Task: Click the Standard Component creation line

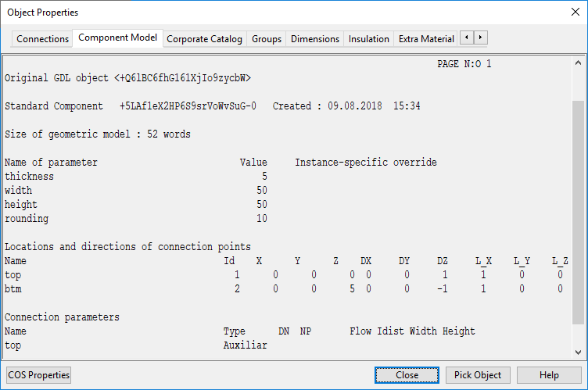Action: pos(213,106)
